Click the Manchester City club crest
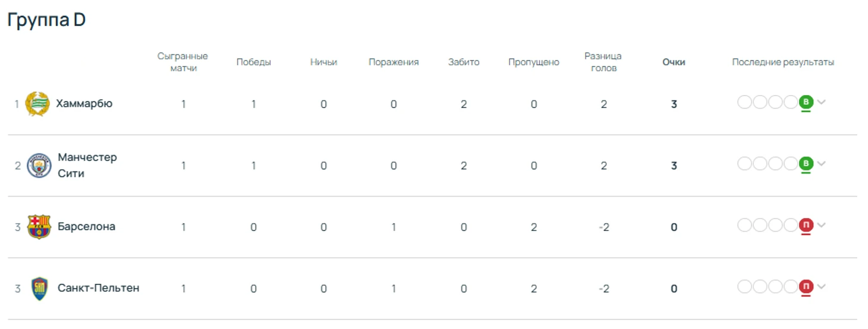The image size is (868, 329). tap(39, 166)
